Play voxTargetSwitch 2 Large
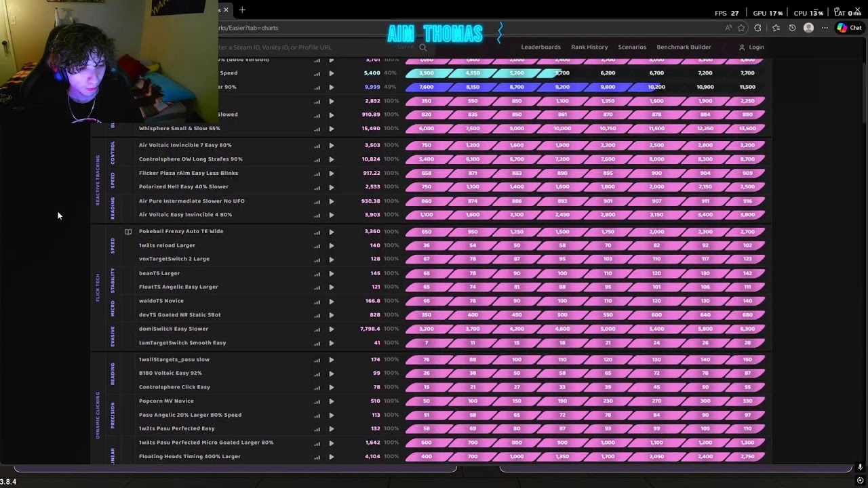This screenshot has width=868, height=488. (x=332, y=259)
